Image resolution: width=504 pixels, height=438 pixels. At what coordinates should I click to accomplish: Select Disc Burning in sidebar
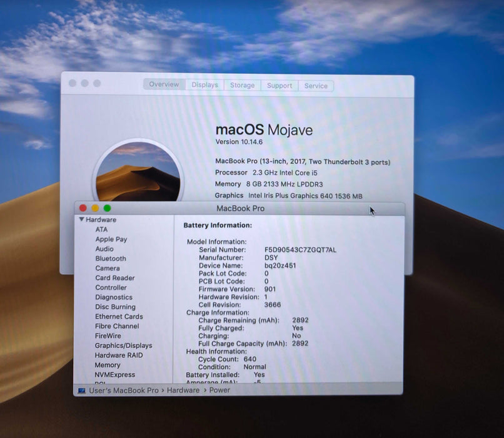point(116,307)
